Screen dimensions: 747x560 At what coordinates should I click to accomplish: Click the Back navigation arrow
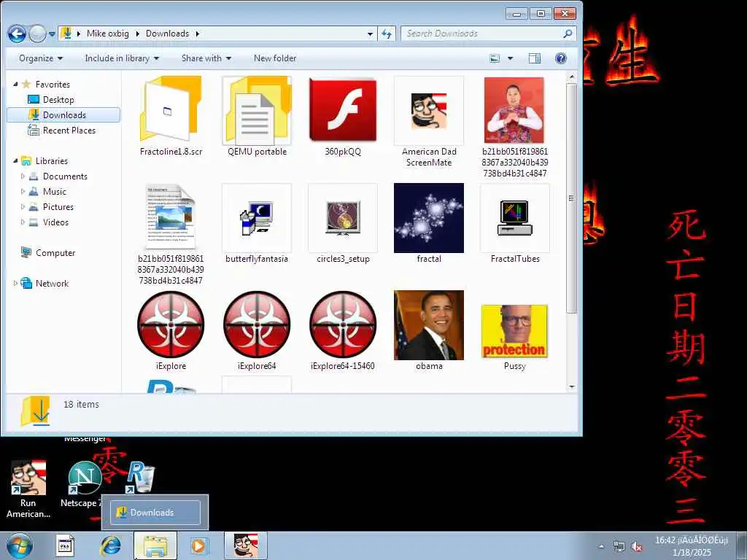coord(17,34)
